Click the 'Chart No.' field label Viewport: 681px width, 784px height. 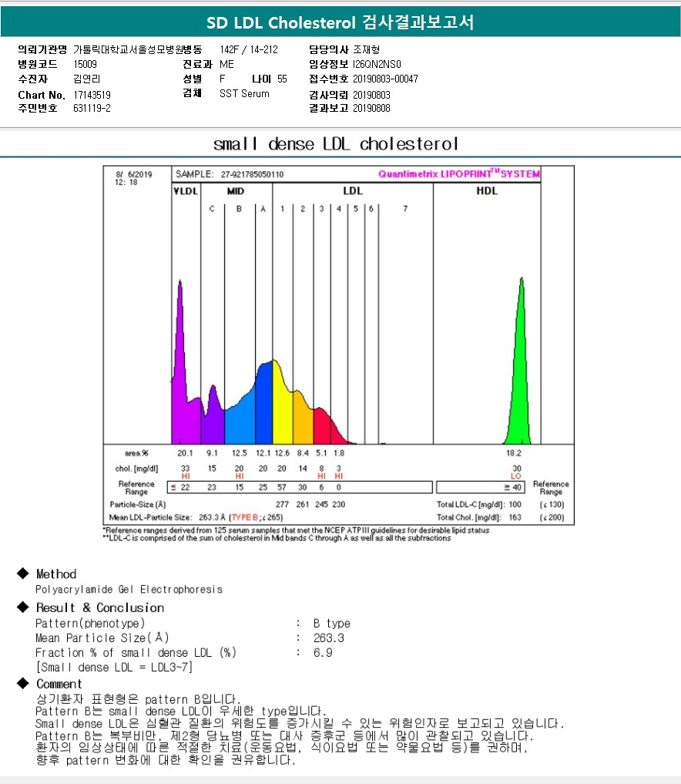[42, 95]
